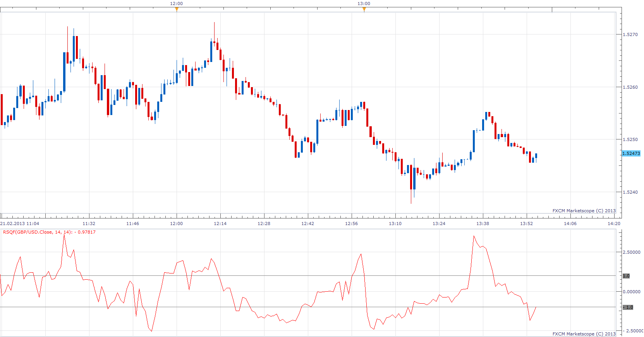The image size is (644, 337).
Task: Click the 1.5270 price axis label
Action: pyautogui.click(x=630, y=34)
